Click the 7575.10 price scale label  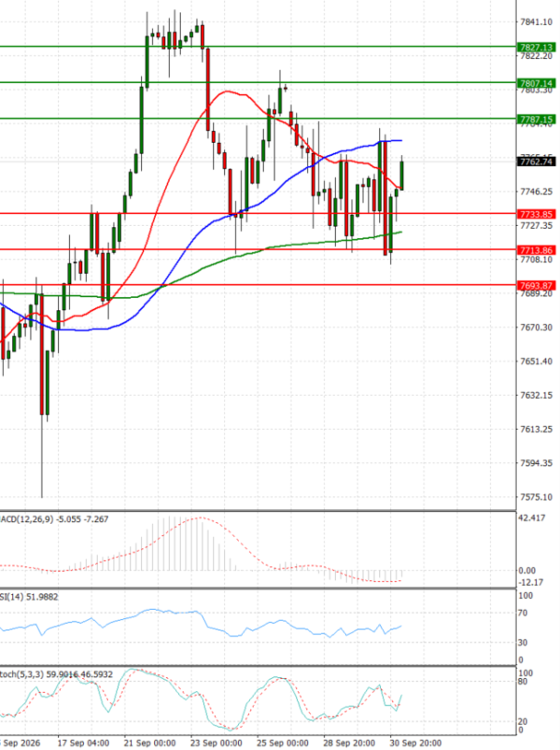(536, 497)
